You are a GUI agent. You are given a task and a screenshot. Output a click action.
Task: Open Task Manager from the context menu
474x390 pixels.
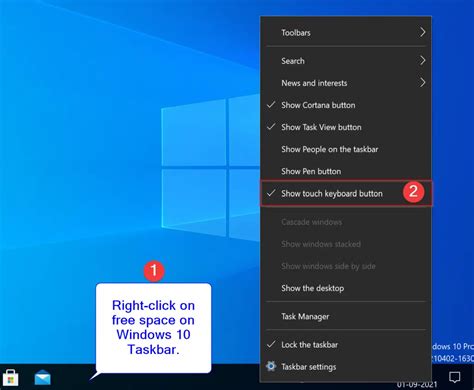[346, 316]
